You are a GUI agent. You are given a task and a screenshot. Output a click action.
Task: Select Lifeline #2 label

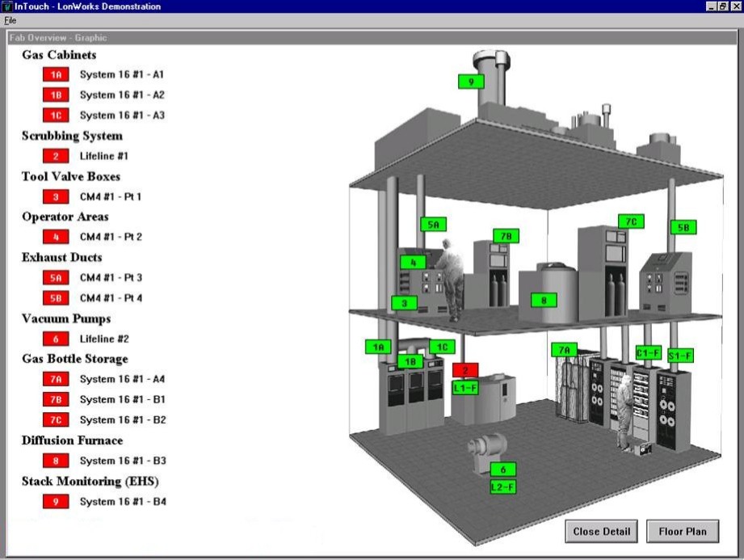(x=104, y=339)
